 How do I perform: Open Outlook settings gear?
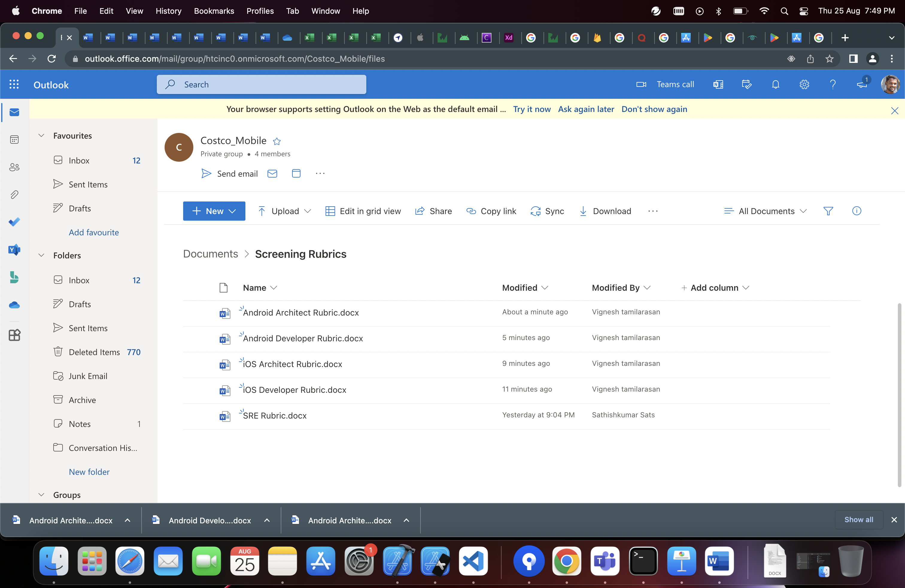point(804,84)
